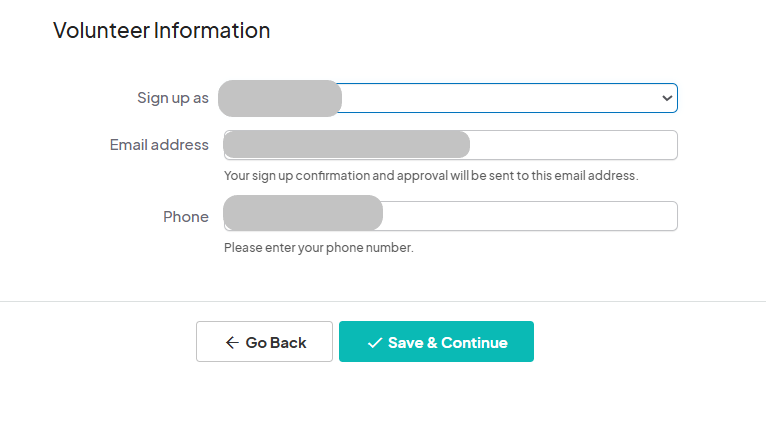Click the blurred Sign up as selected value
The height and width of the screenshot is (423, 766).
click(280, 98)
